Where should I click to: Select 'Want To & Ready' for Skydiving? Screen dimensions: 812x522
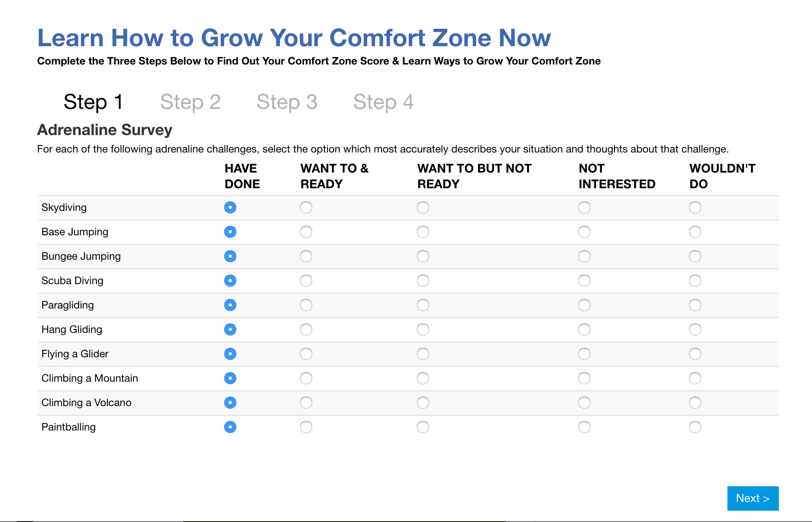(306, 207)
